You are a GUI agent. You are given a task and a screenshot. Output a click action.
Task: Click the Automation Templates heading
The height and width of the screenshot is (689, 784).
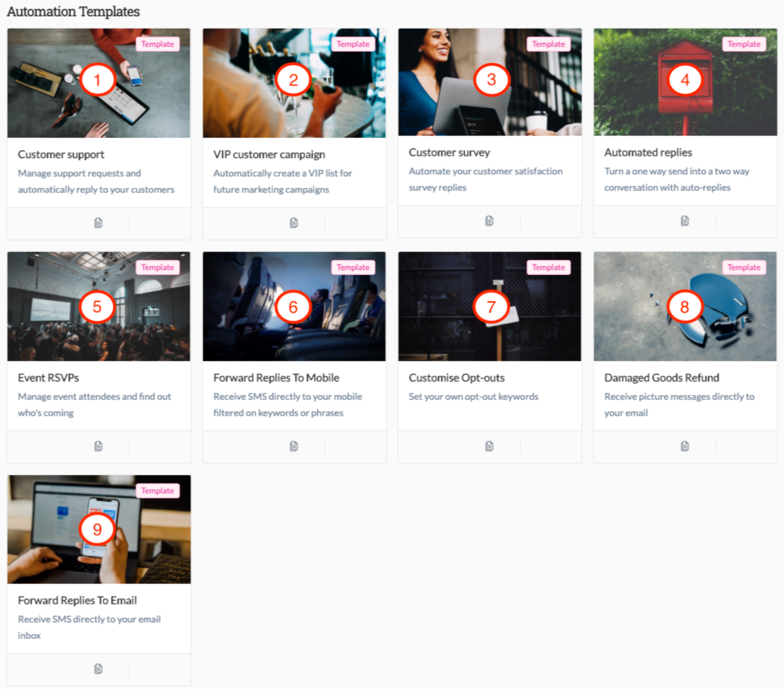[73, 12]
